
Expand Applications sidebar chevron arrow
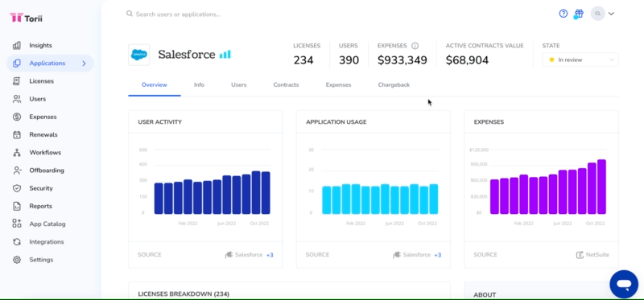(84, 64)
